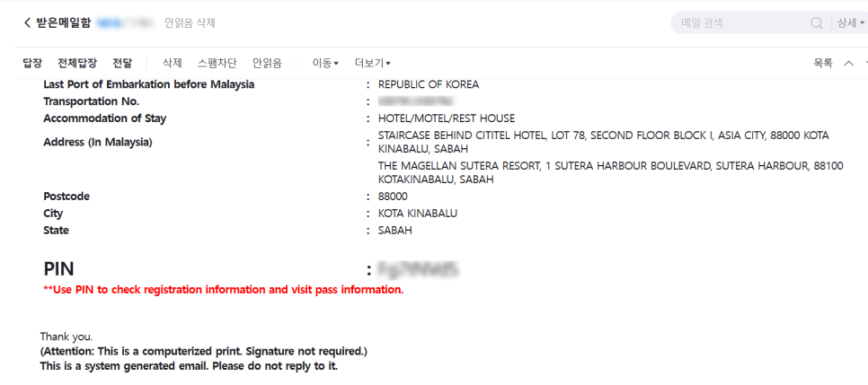Open the 더보기 more dropdown
The image size is (868, 385).
coord(373,63)
